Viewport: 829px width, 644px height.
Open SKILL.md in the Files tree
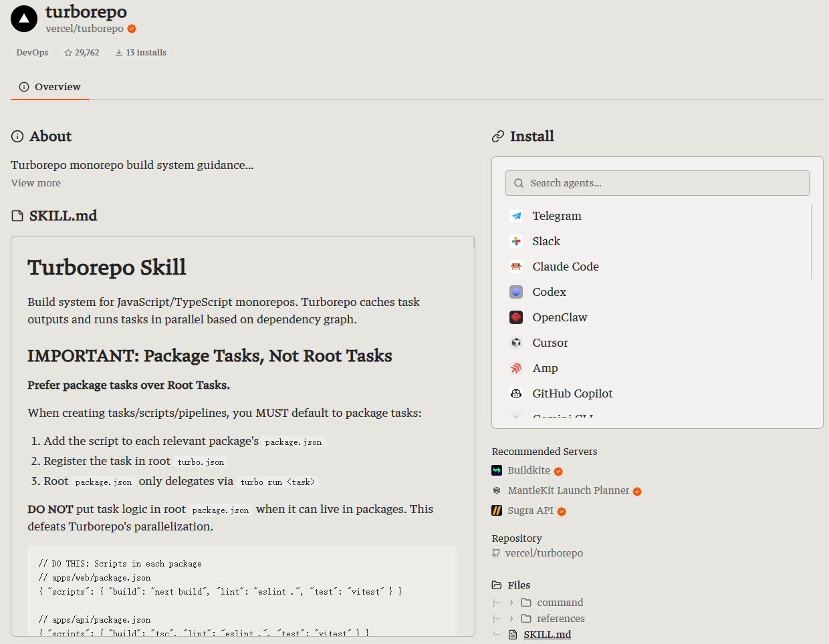[x=547, y=635]
